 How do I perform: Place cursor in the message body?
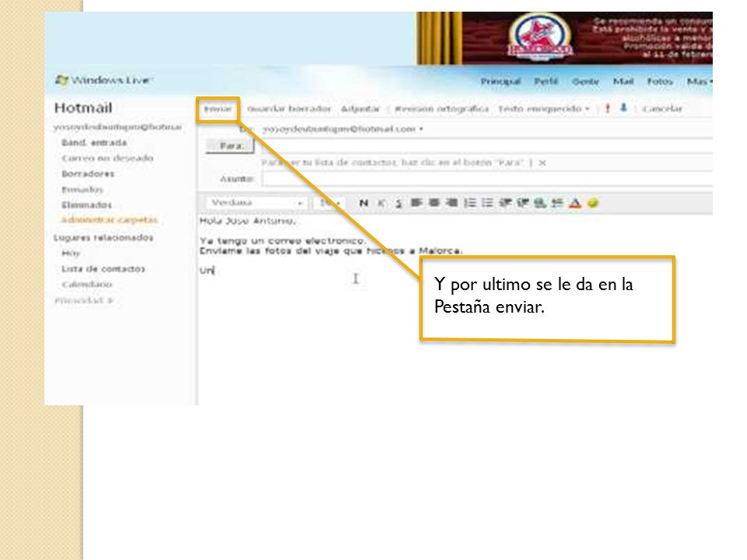pyautogui.click(x=455, y=310)
